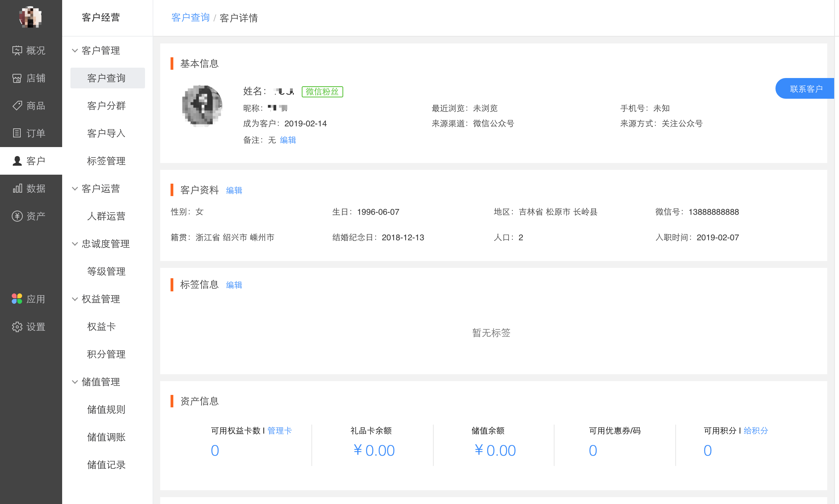Select the 应用 applications icon

click(31, 299)
